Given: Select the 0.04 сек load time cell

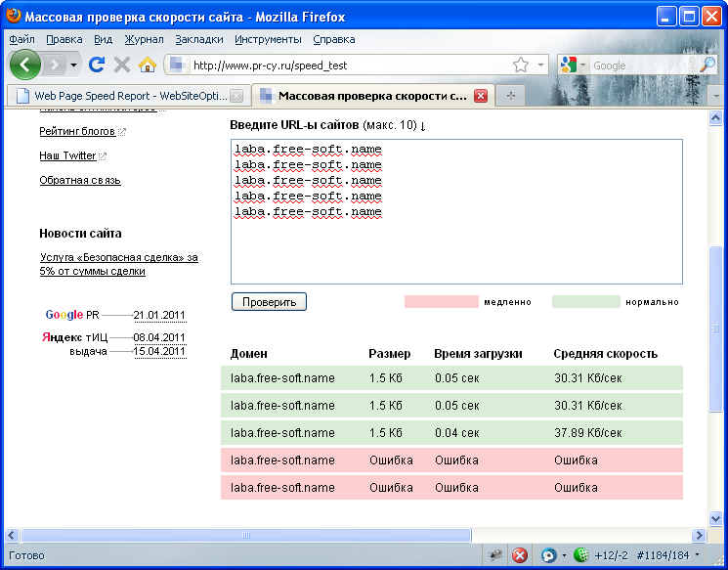Looking at the screenshot, I should [x=457, y=433].
